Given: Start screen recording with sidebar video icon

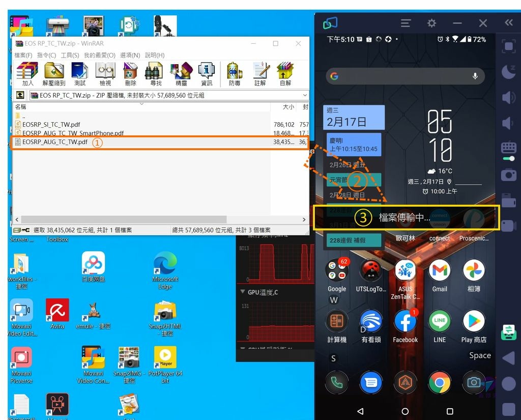Looking at the screenshot, I should 509,226.
